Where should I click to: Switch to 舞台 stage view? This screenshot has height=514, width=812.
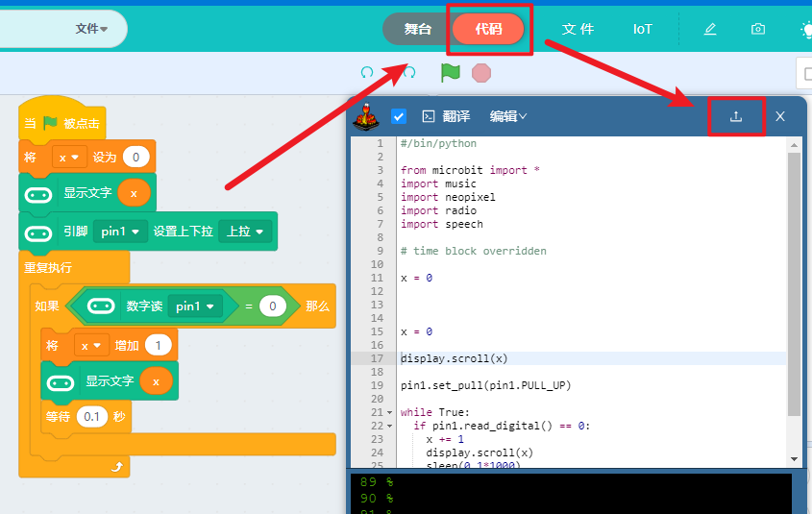point(417,29)
